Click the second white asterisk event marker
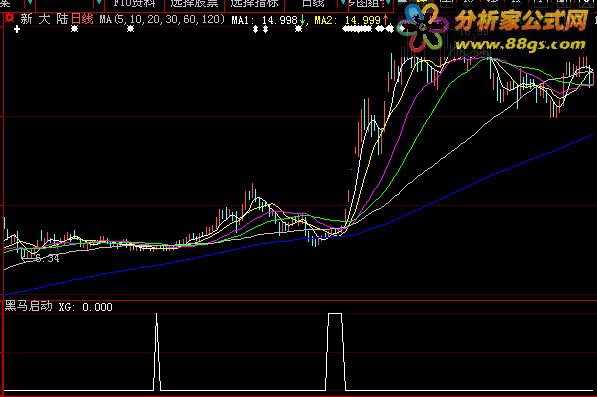Screen dimensions: 597x397 click(131, 29)
